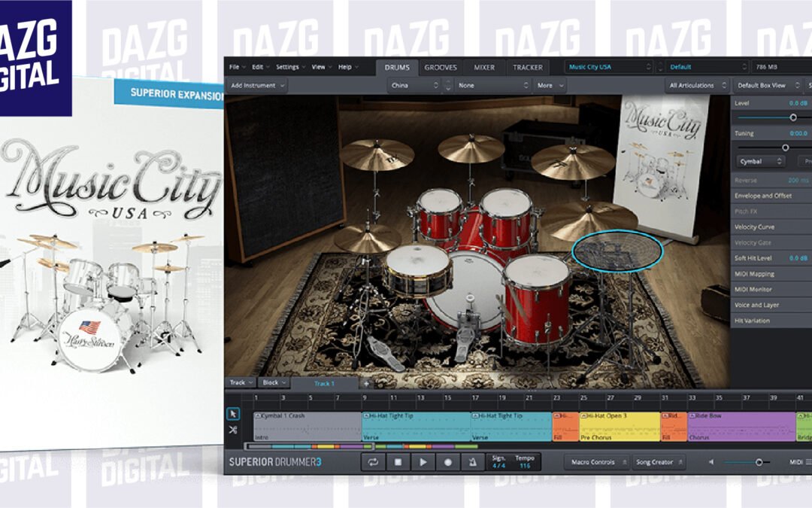This screenshot has height=508, width=812.
Task: Add a new track with the plus button
Action: pyautogui.click(x=366, y=384)
